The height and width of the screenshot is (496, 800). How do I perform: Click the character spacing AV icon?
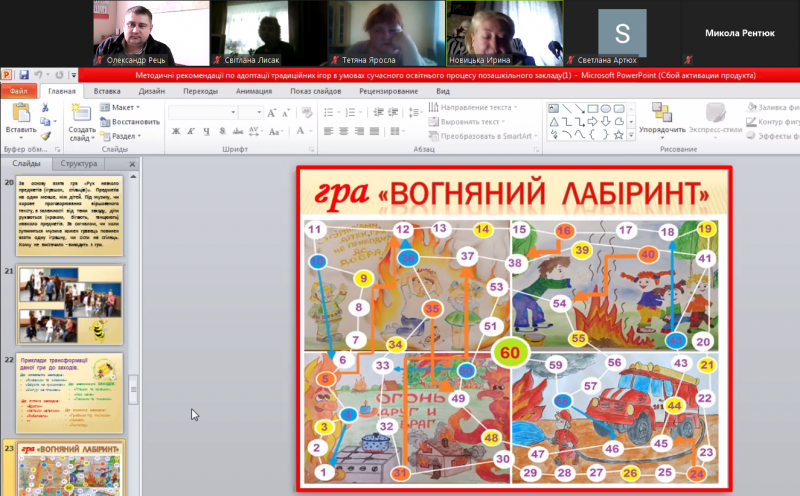254,131
